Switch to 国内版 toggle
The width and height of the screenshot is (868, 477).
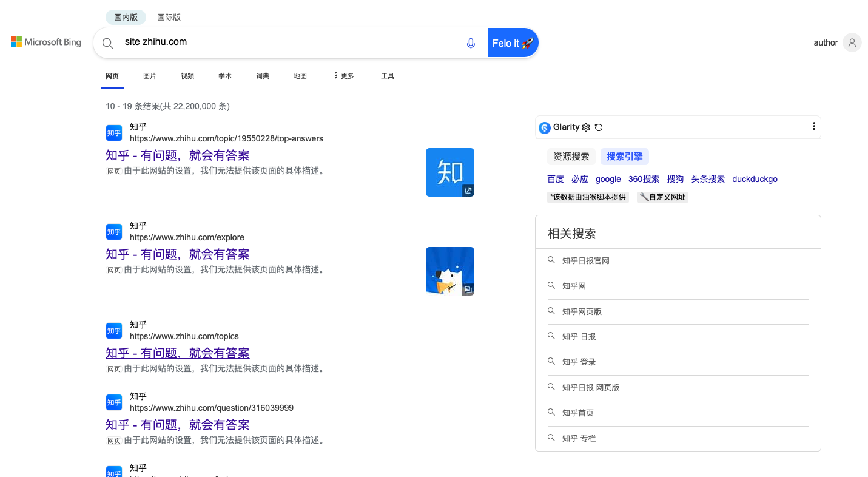(126, 17)
